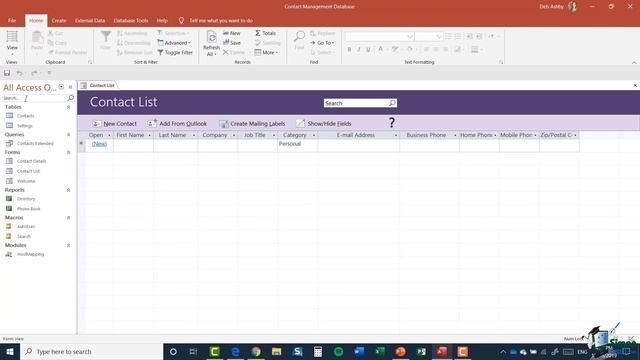Click New record in ribbon
This screenshot has width=640, height=360.
point(232,33)
